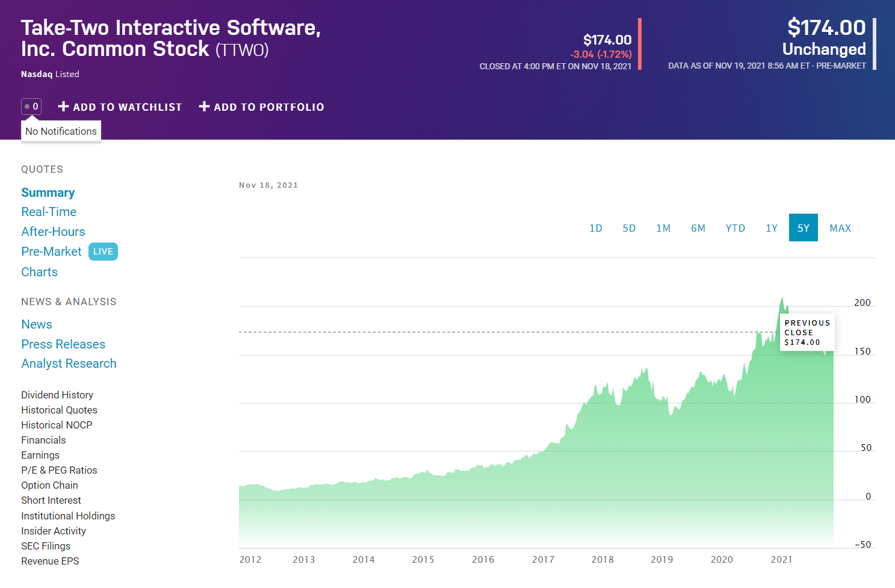This screenshot has height=588, width=895.
Task: Open the Earnings page
Action: tap(40, 455)
